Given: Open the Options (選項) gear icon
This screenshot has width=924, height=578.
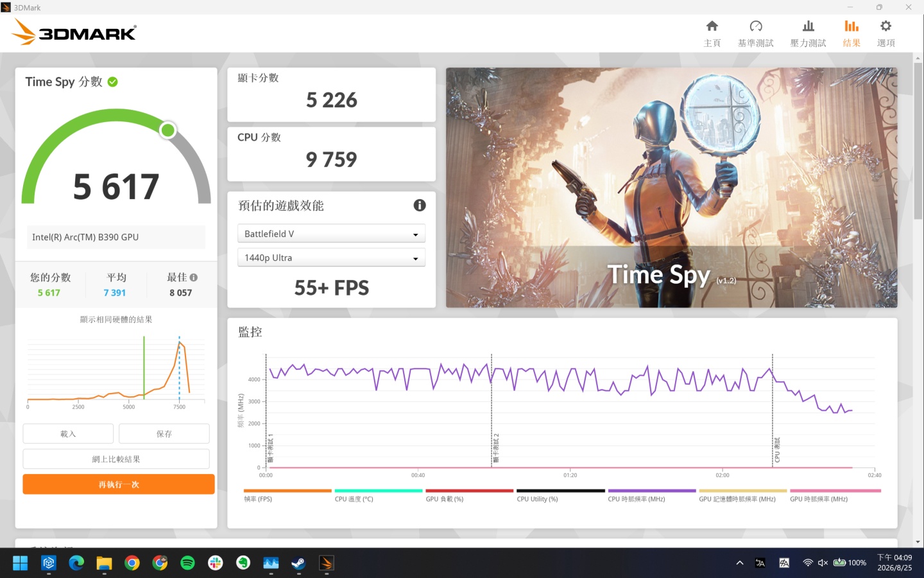Looking at the screenshot, I should point(886,26).
